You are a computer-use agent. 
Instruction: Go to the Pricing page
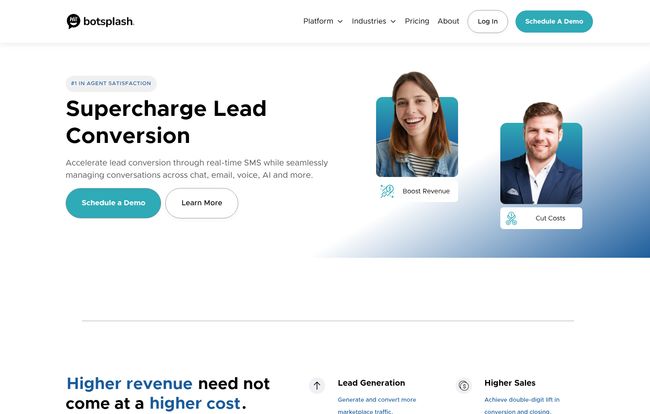coord(417,21)
